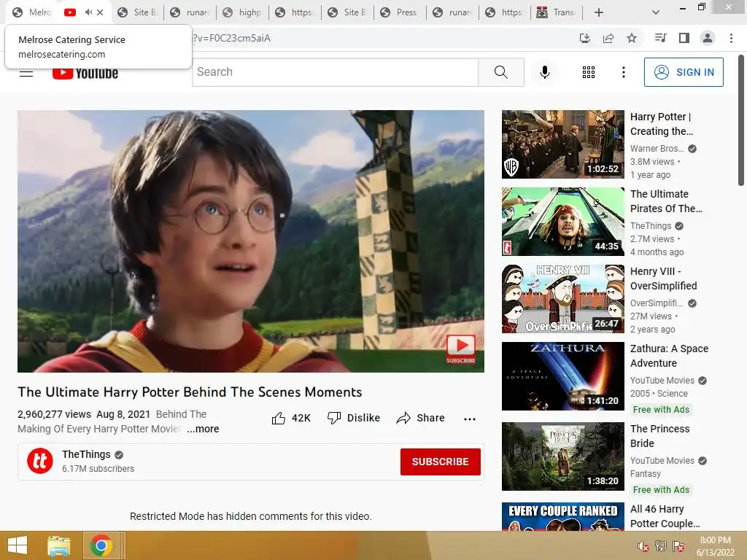Click the video player to toggle playback

click(x=251, y=241)
